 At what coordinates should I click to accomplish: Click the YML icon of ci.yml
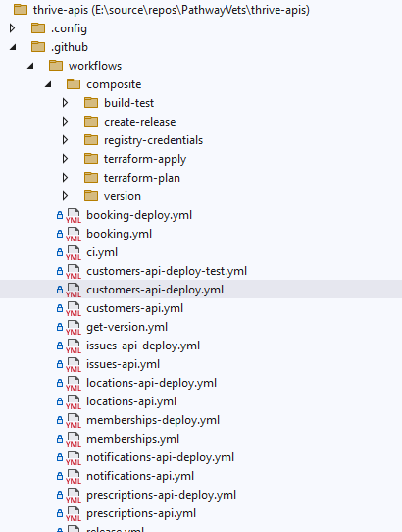coord(74,253)
